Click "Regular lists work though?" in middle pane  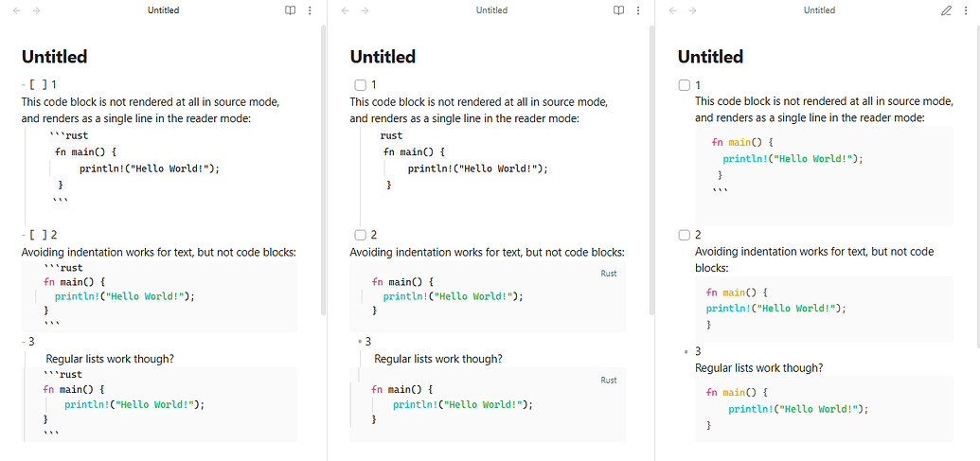438,359
